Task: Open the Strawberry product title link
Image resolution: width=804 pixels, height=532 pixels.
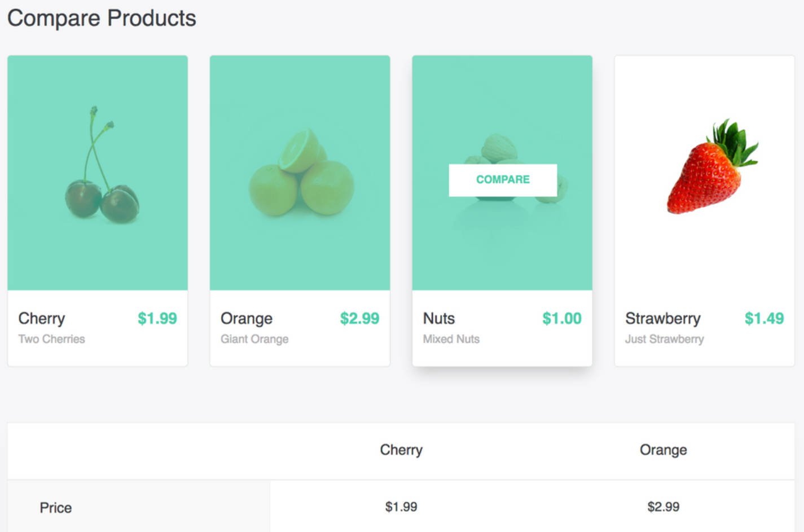Action: pos(662,318)
